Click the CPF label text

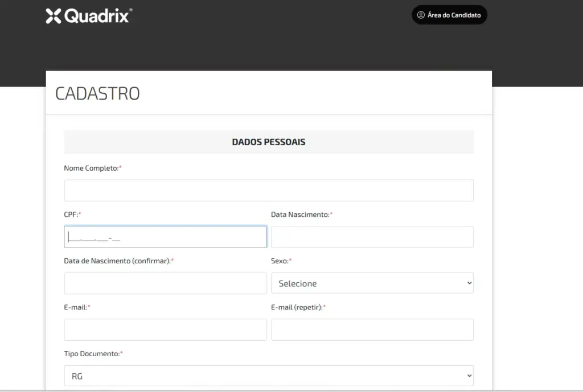coord(72,214)
